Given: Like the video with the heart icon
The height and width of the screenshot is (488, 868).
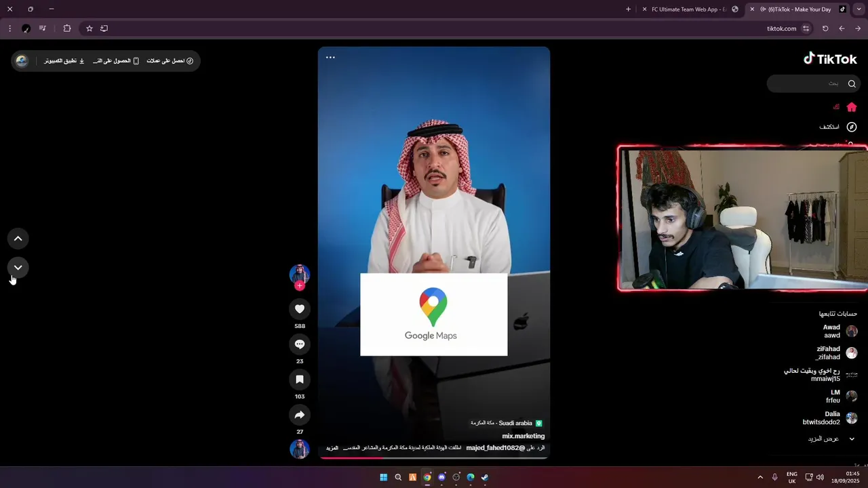Looking at the screenshot, I should 300,309.
